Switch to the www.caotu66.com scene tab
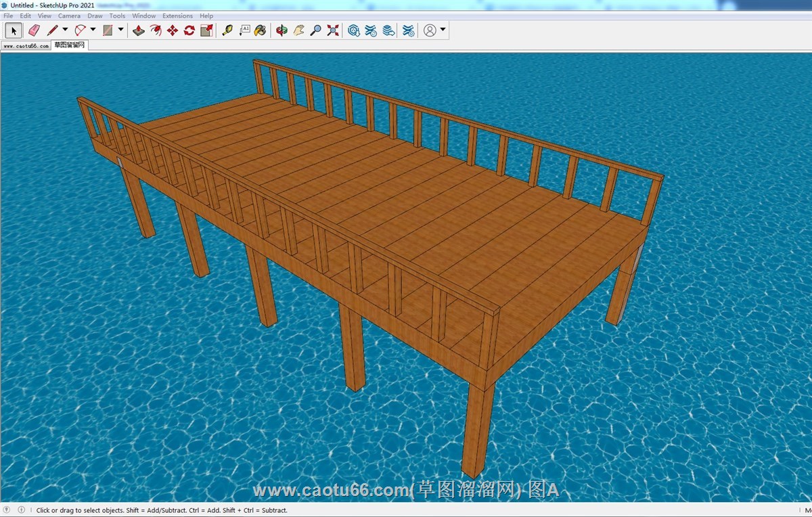 point(26,46)
